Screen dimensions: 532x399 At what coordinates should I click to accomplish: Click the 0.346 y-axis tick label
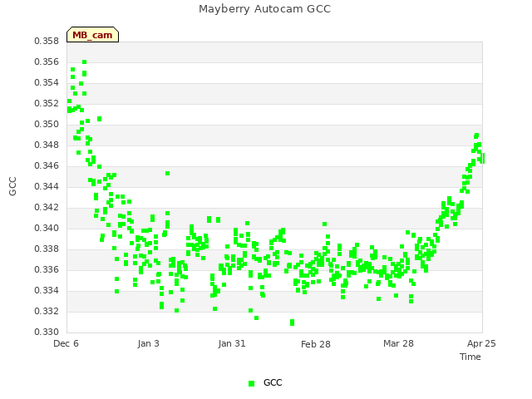pyautogui.click(x=47, y=165)
